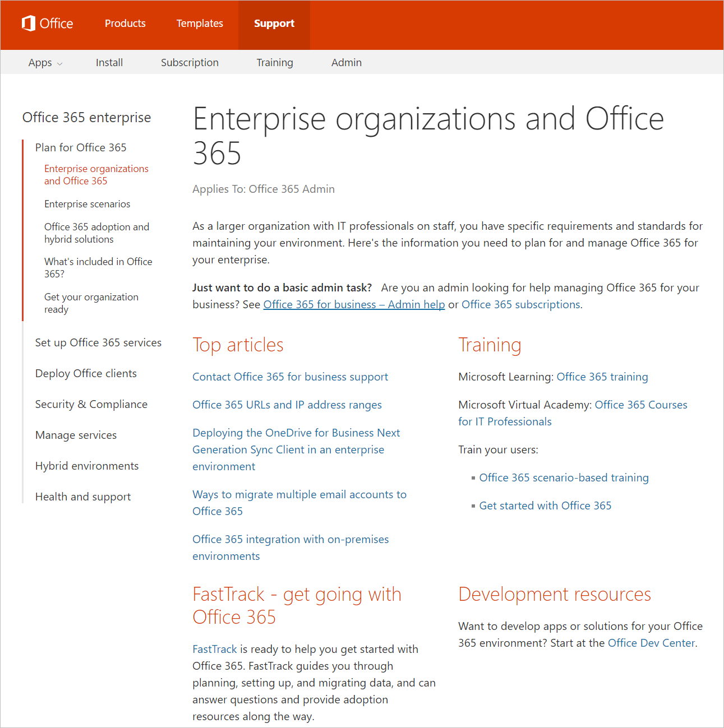The height and width of the screenshot is (728, 724).
Task: Navigate to the Subscription section
Action: (190, 62)
